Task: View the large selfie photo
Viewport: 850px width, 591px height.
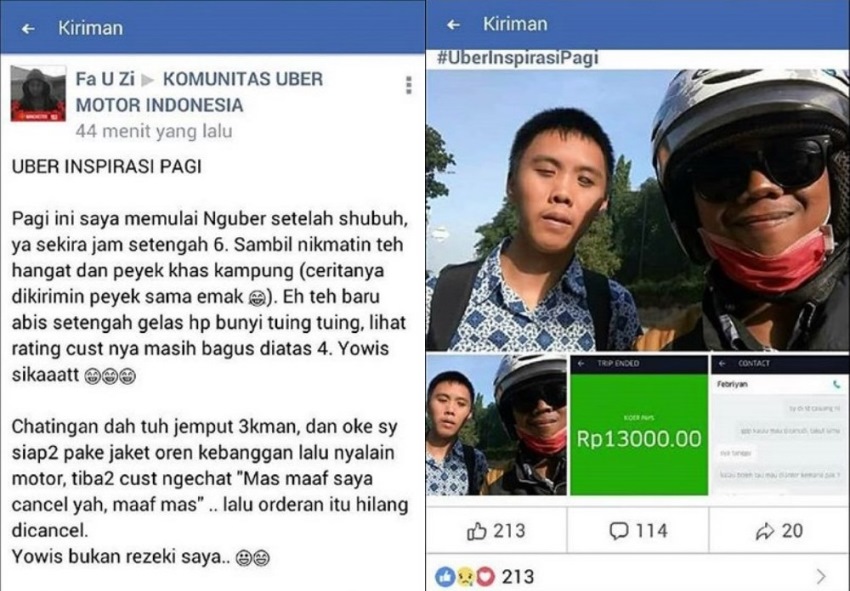Action: (638, 210)
